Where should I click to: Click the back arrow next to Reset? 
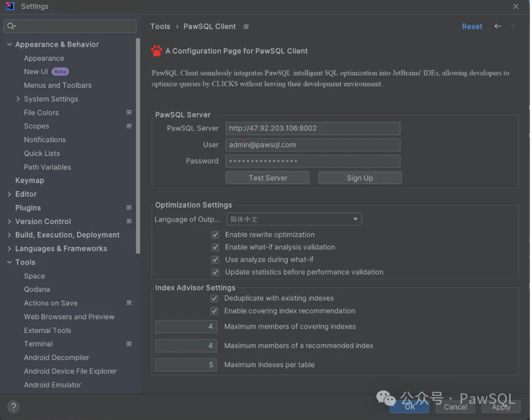498,26
